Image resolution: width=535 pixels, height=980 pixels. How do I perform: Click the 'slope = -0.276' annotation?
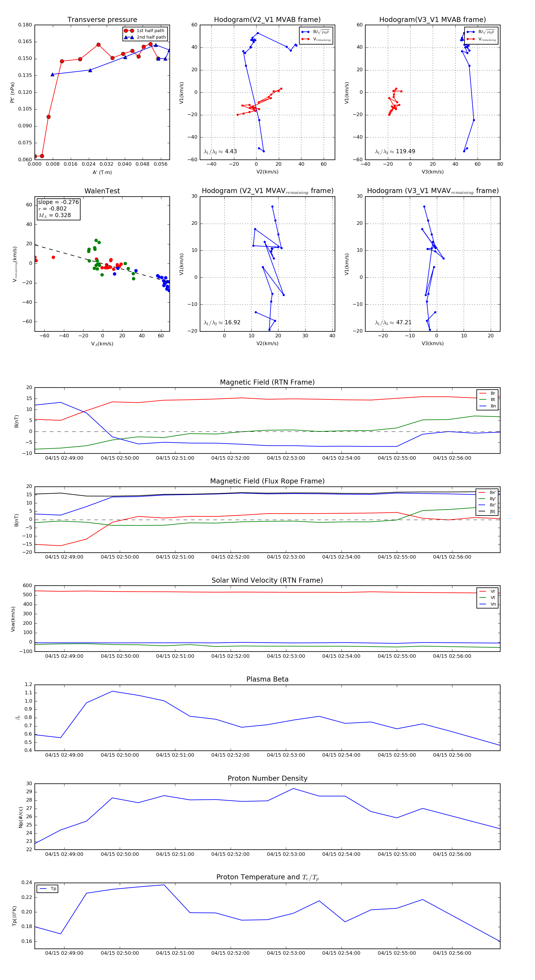[58, 202]
